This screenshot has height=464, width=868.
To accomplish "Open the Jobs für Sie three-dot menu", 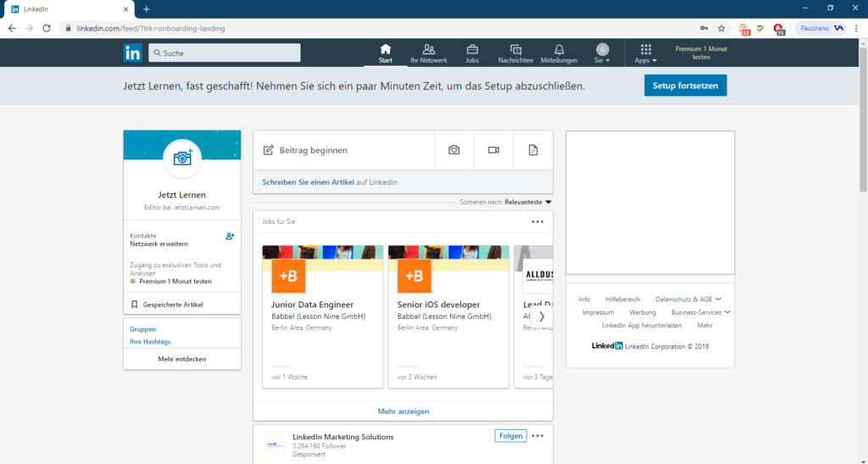I will 537,221.
